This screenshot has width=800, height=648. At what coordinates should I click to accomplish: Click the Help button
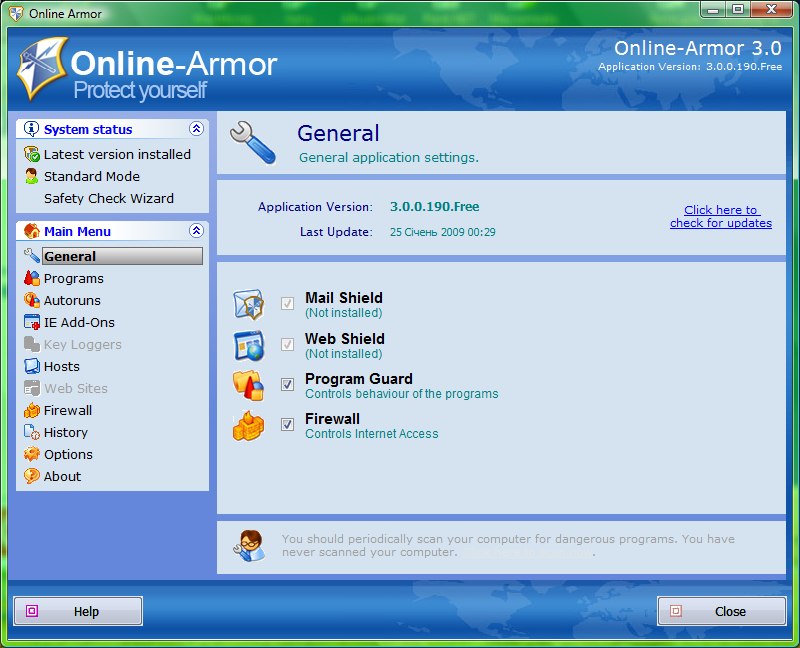click(78, 611)
